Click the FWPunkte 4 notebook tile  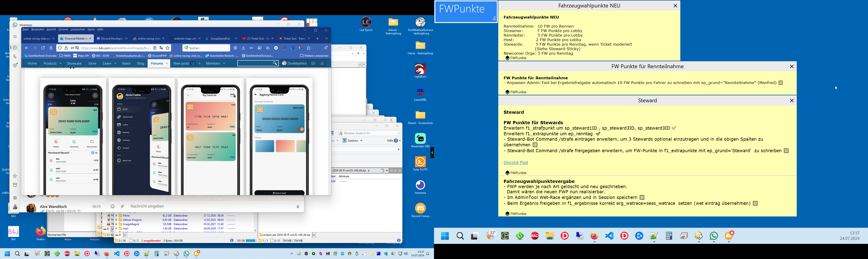[x=466, y=12]
